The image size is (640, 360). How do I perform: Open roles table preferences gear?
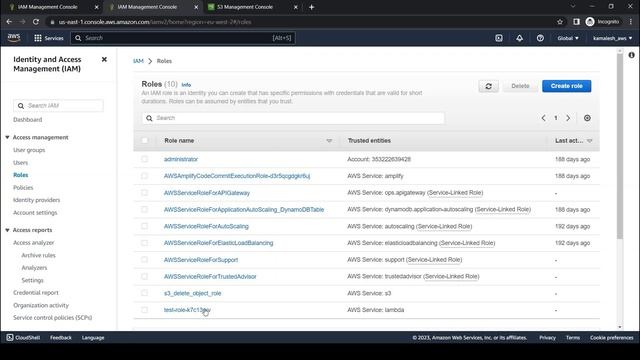click(x=587, y=118)
